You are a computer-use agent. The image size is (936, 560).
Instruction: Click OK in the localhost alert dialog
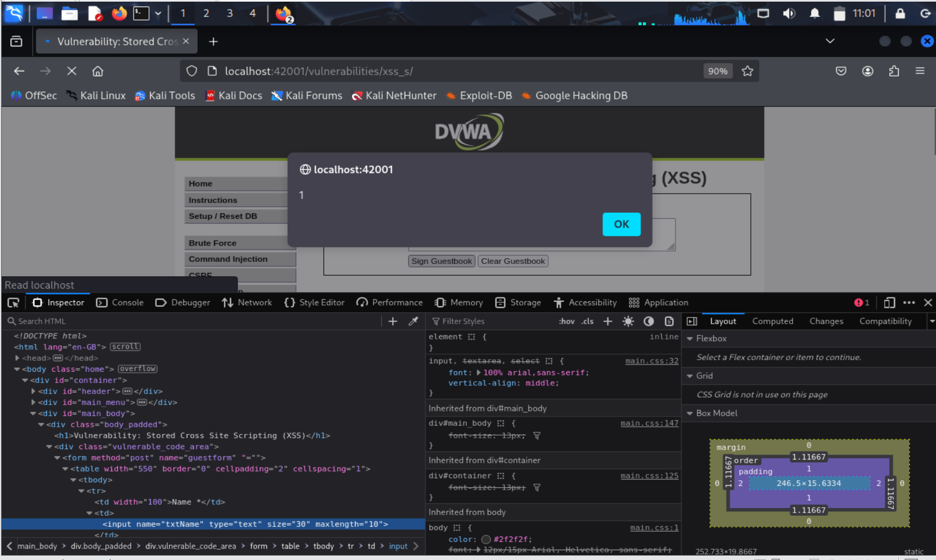coord(621,224)
